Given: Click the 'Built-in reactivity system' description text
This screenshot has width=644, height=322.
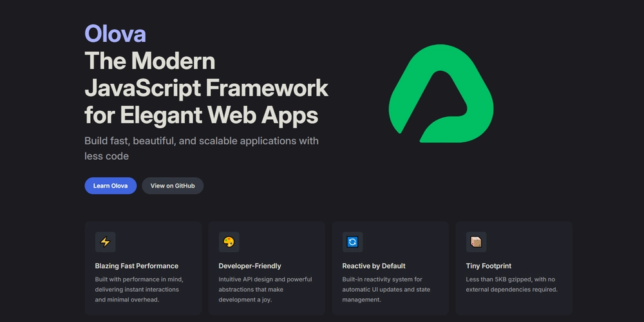Looking at the screenshot, I should [386, 290].
